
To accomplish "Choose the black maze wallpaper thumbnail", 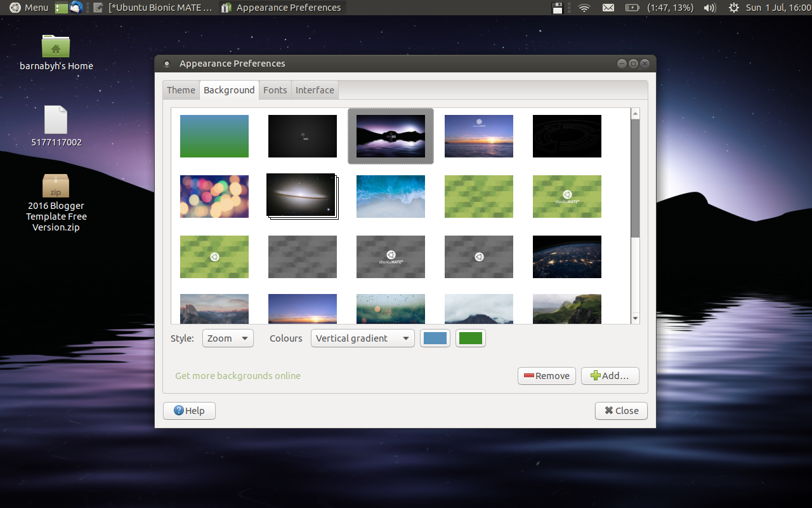I will pos(567,136).
